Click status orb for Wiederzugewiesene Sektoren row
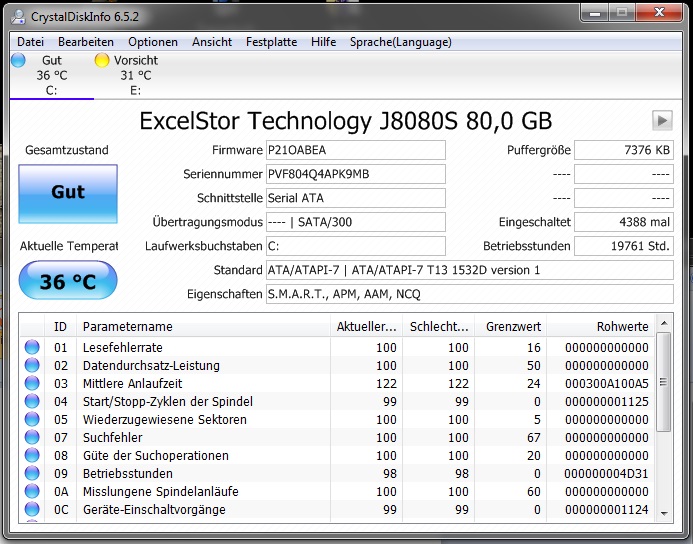 (32, 419)
